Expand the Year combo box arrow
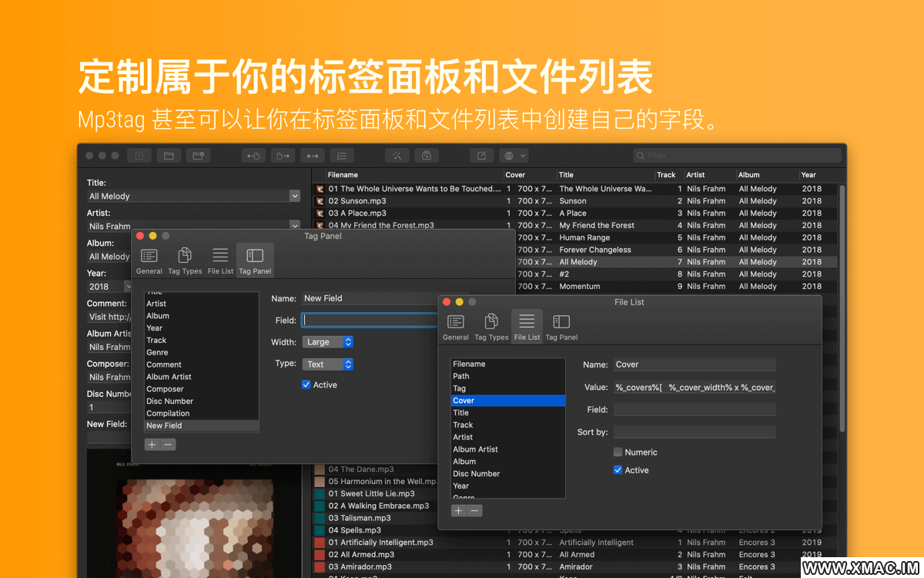The width and height of the screenshot is (924, 578). [x=128, y=287]
